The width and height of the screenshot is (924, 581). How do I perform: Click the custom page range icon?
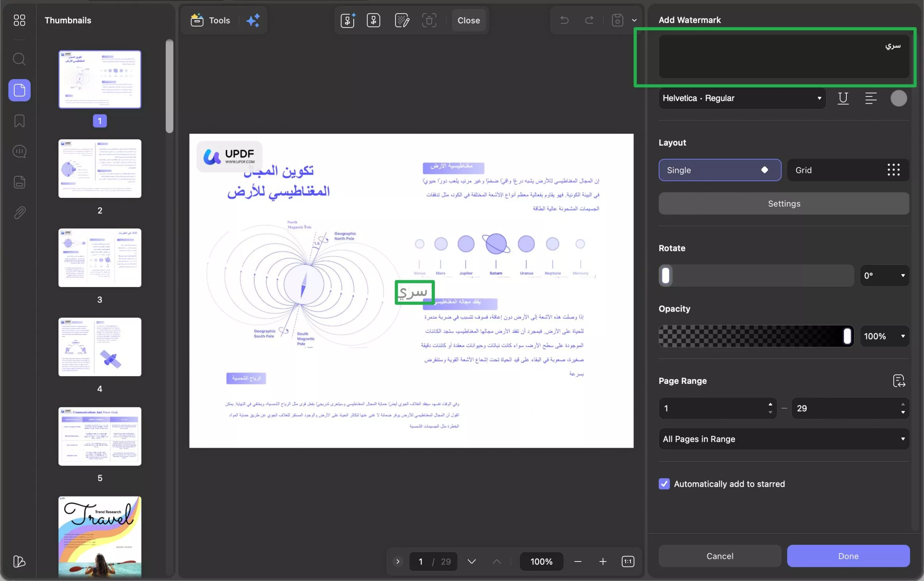pos(899,381)
